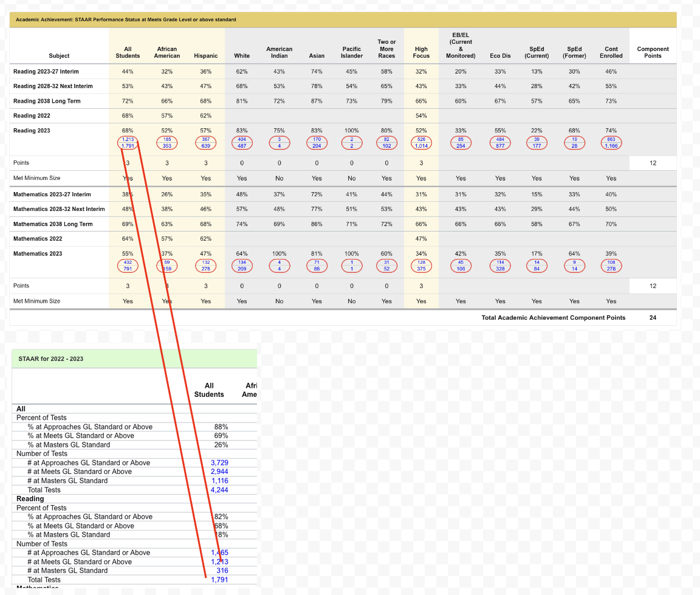
Task: Open the 185 link in Reading 2023 African American
Action: point(167,139)
